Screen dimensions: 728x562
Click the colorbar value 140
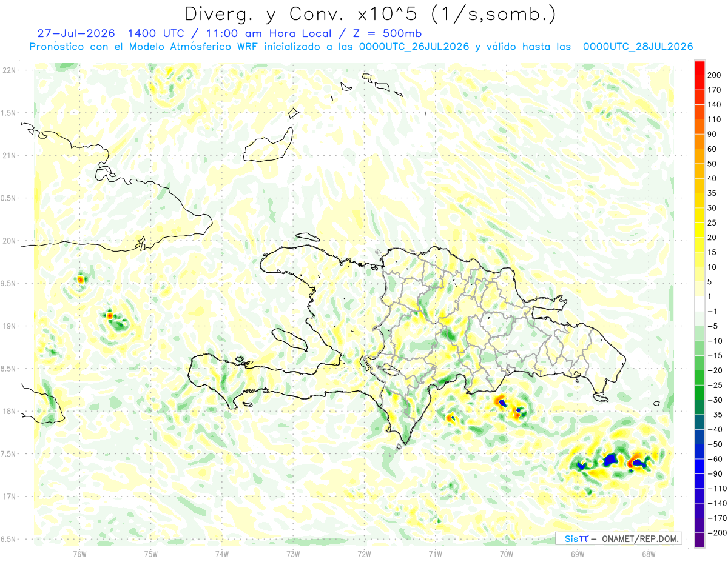click(x=715, y=105)
